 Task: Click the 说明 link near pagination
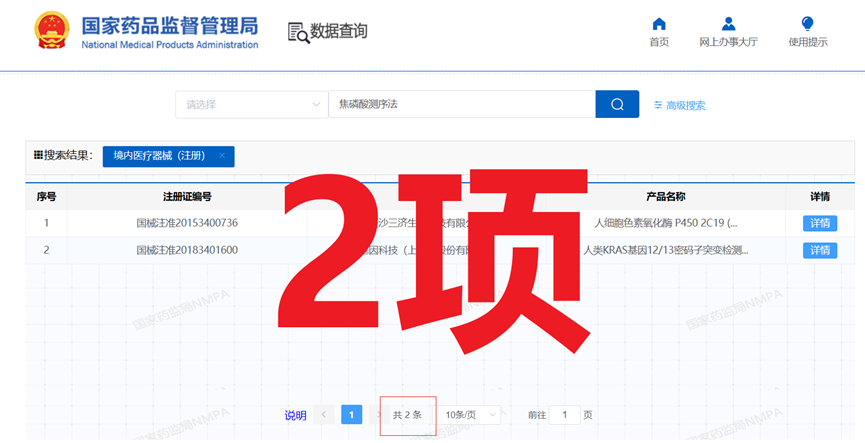[295, 415]
